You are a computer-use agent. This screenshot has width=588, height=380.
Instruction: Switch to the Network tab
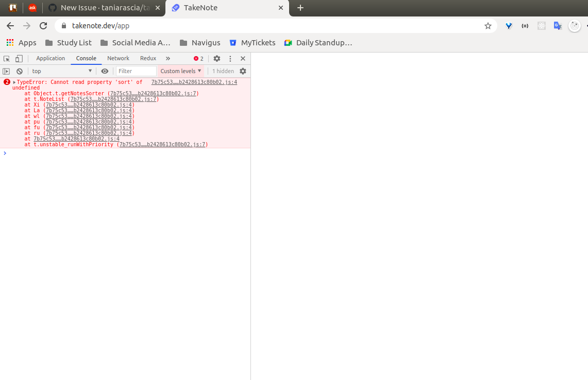click(x=118, y=58)
